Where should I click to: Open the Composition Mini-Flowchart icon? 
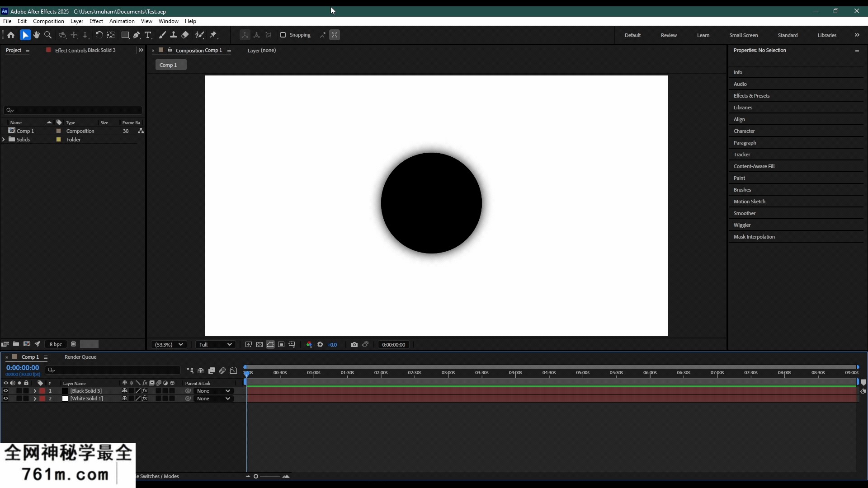(x=190, y=371)
